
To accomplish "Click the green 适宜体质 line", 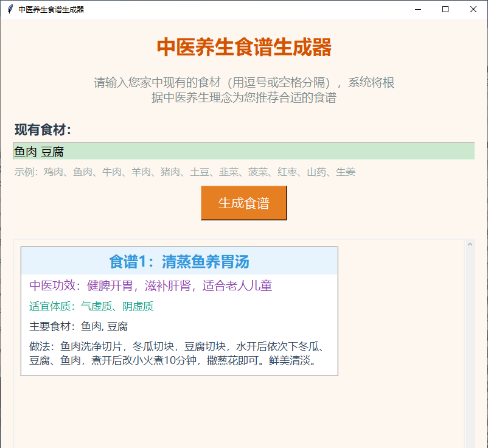I will 91,306.
